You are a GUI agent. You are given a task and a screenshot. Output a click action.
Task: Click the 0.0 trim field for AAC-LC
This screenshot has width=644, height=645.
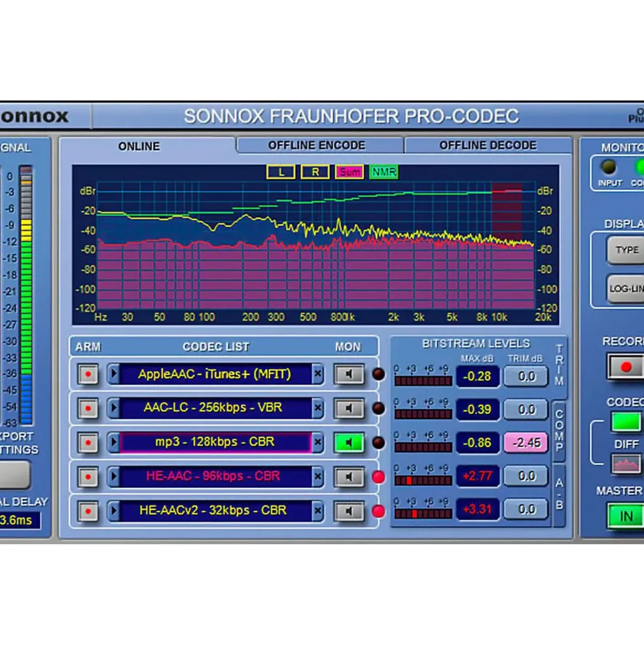point(526,410)
